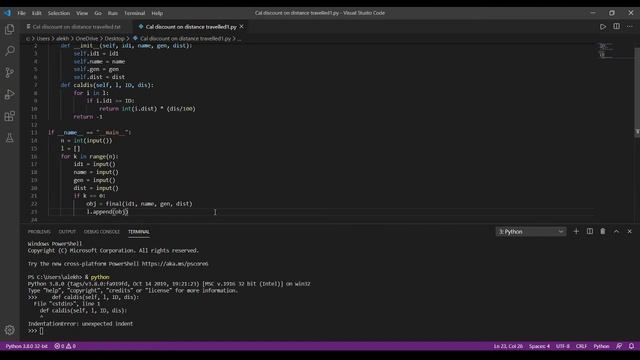
Task: Click the VS Code logo icon
Action: [7, 13]
